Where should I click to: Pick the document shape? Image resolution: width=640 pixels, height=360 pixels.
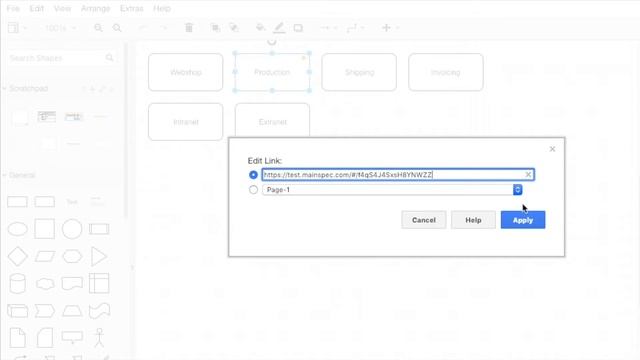click(72, 283)
